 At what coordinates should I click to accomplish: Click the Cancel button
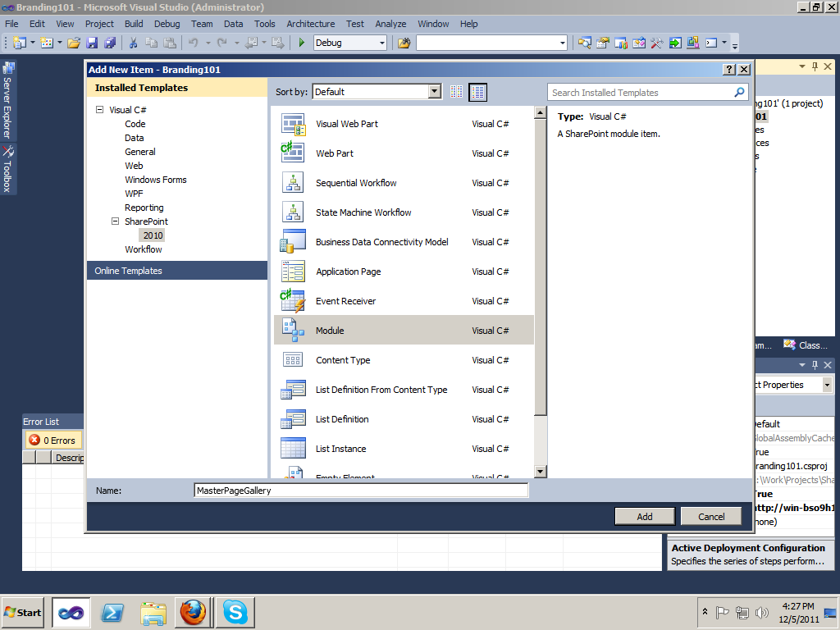click(x=710, y=516)
